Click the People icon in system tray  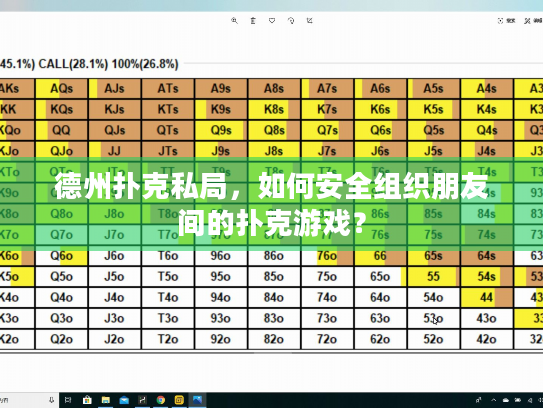(x=479, y=400)
